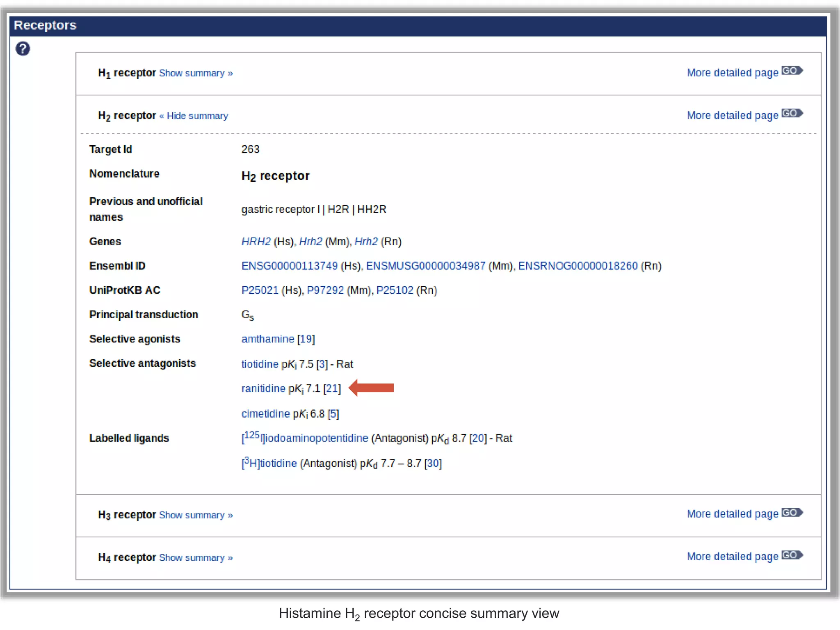
Task: Click GO icon for H3 receptor detailed page
Action: tap(792, 512)
